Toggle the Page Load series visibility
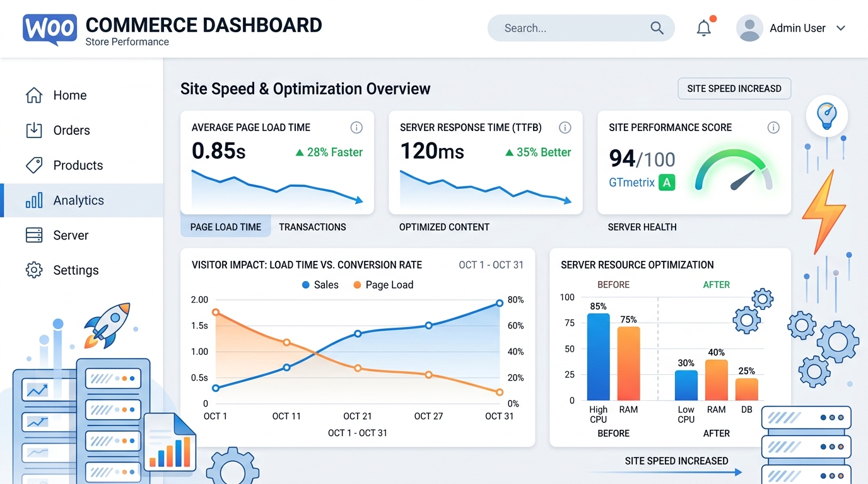Viewport: 868px width, 484px height. click(x=383, y=285)
